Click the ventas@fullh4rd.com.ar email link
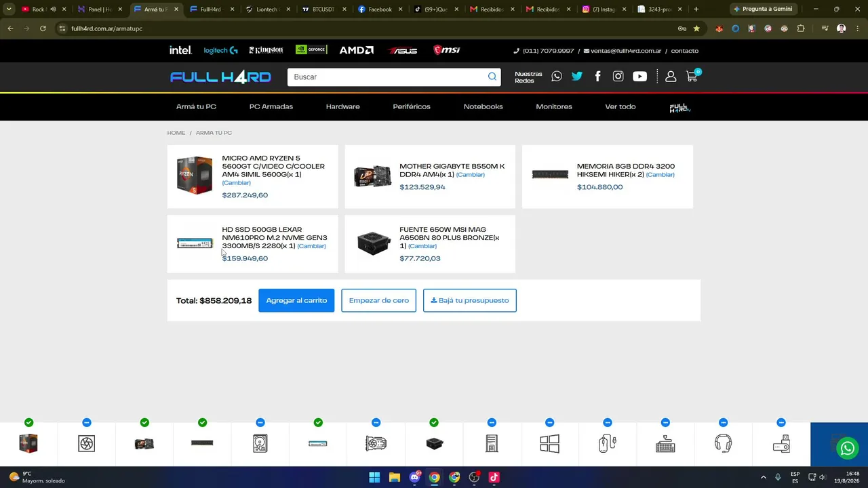 pyautogui.click(x=622, y=51)
